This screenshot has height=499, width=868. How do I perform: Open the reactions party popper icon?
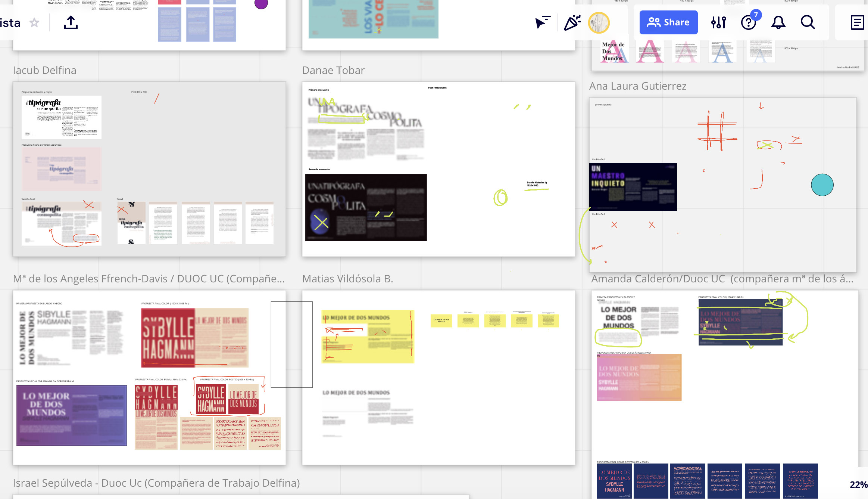coord(572,22)
